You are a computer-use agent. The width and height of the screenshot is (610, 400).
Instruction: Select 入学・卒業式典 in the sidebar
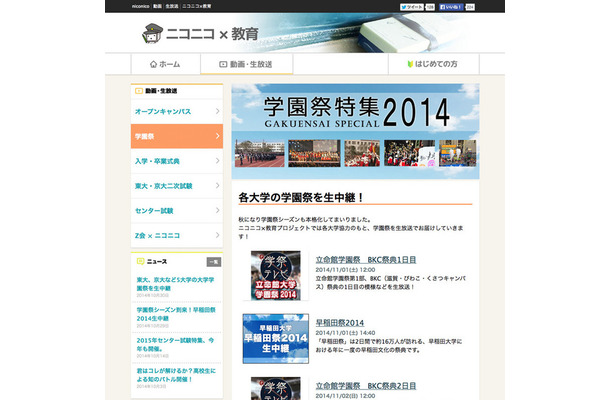[177, 161]
